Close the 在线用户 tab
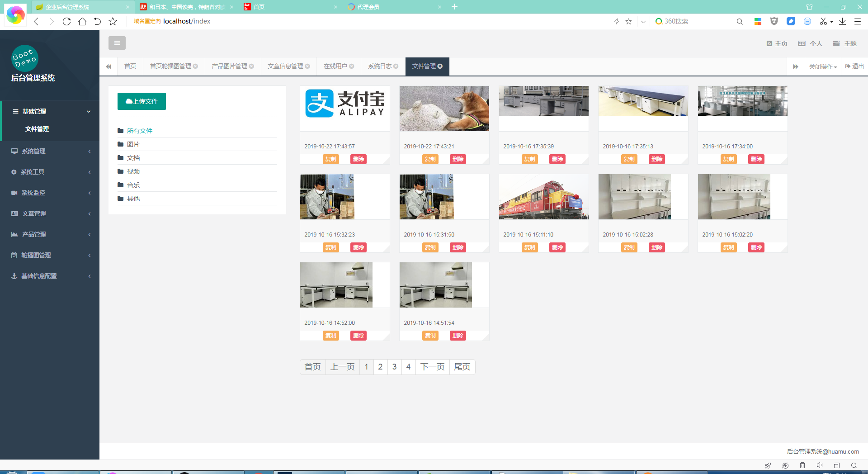The width and height of the screenshot is (868, 474). (x=351, y=66)
